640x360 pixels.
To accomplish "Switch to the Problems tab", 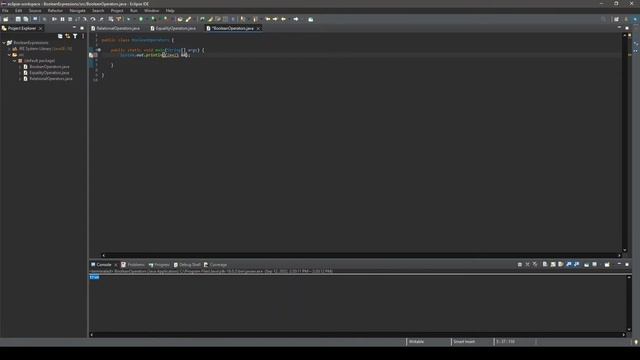I will click(133, 264).
